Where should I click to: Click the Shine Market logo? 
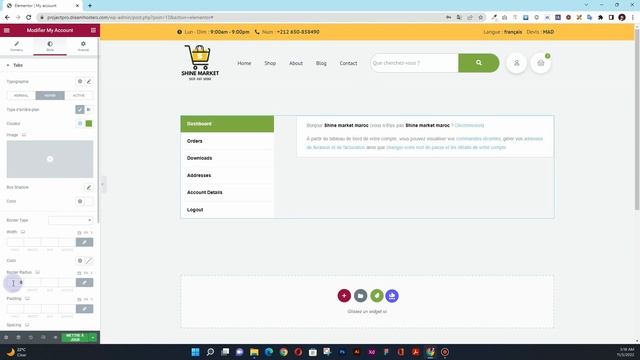200,62
